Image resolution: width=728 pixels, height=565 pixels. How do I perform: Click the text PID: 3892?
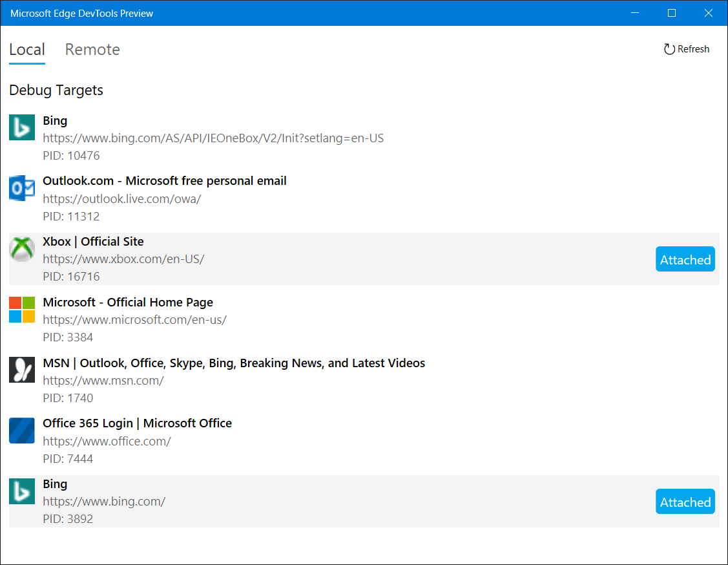[x=68, y=519]
